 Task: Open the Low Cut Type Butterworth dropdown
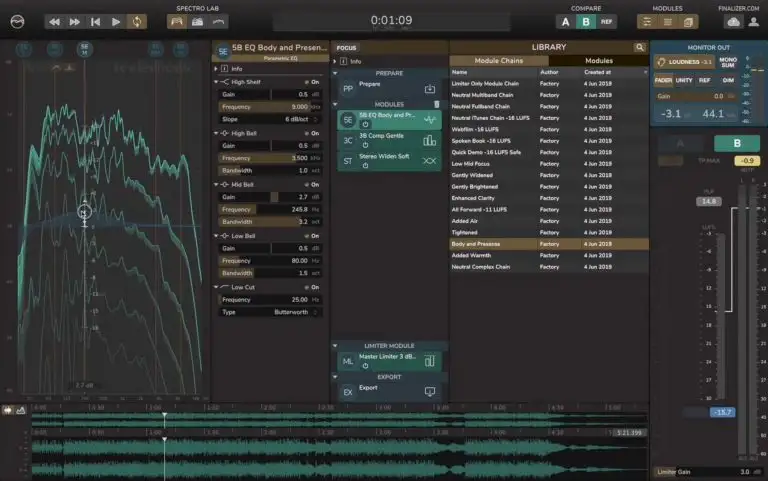[270, 313]
